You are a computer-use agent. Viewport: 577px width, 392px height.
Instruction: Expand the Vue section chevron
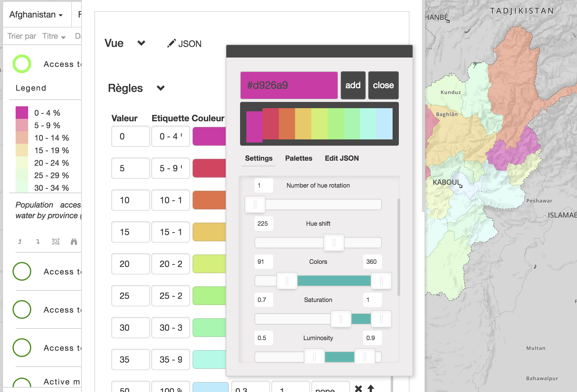(141, 43)
